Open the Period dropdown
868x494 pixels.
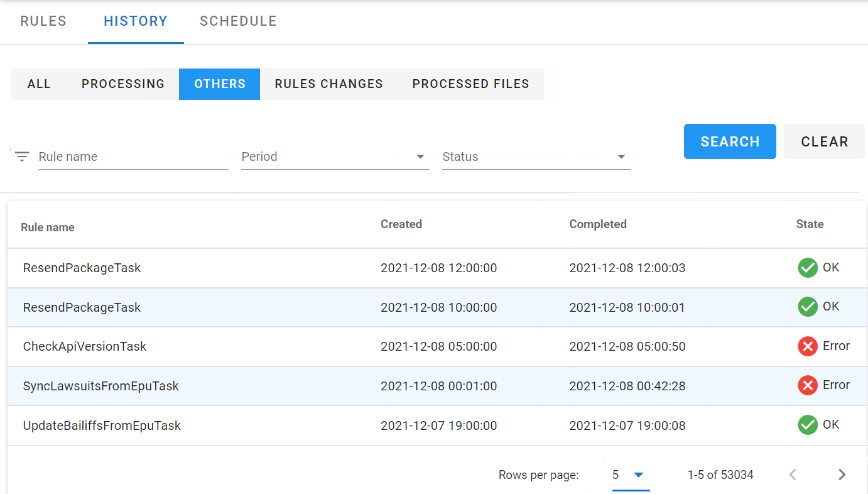click(x=335, y=156)
